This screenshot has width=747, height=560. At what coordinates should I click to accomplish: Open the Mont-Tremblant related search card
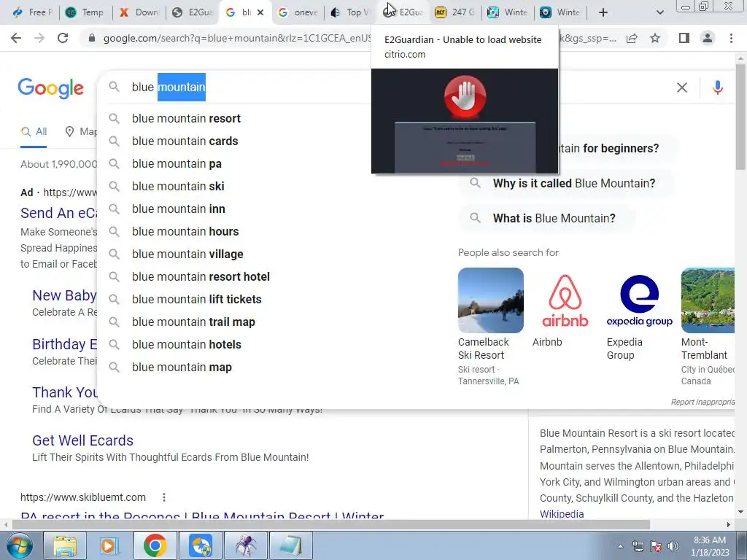pos(708,327)
